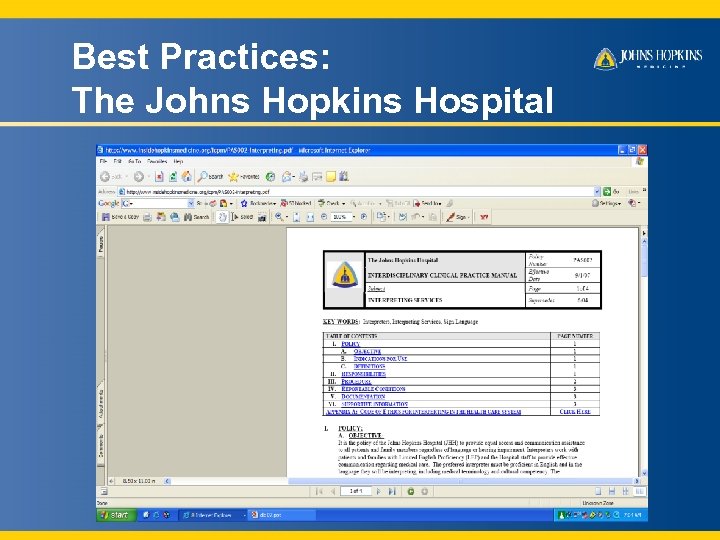Go to the Home page icon
720x540 pixels.
pyautogui.click(x=187, y=177)
